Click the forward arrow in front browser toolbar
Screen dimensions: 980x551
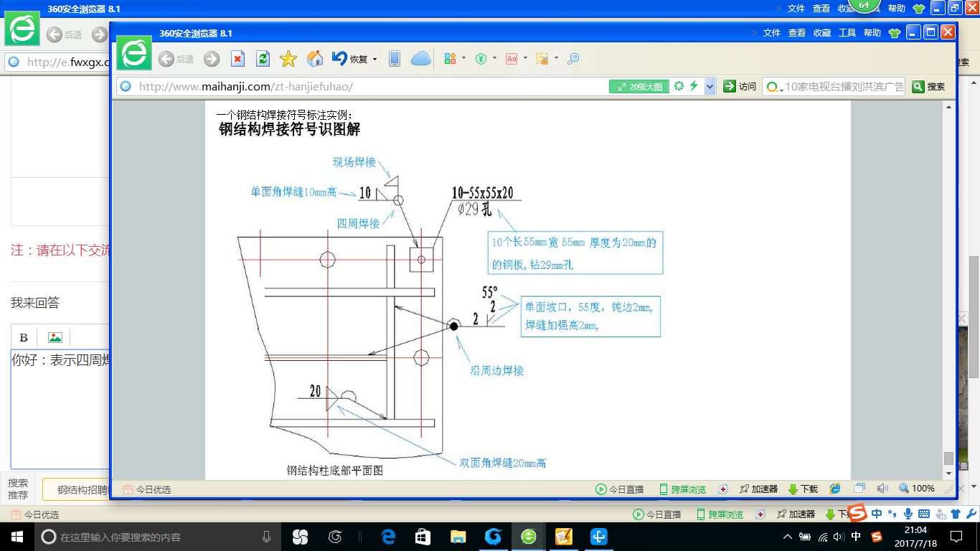coord(212,59)
